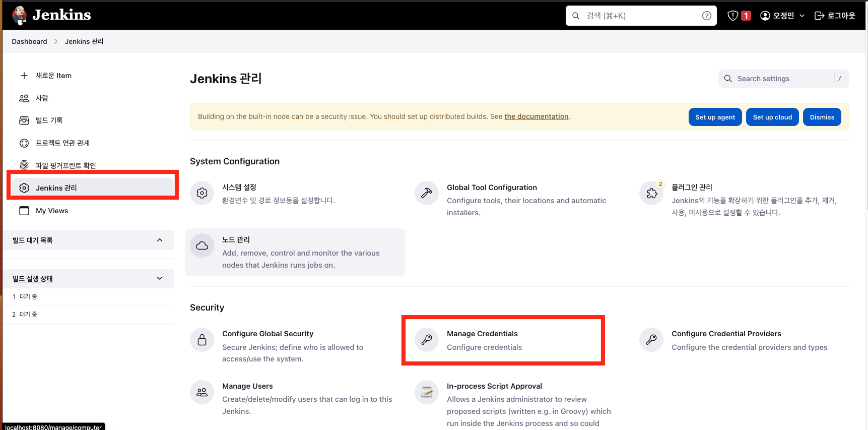The height and width of the screenshot is (430, 868).
Task: Open 노드 관리 title text
Action: pos(236,239)
